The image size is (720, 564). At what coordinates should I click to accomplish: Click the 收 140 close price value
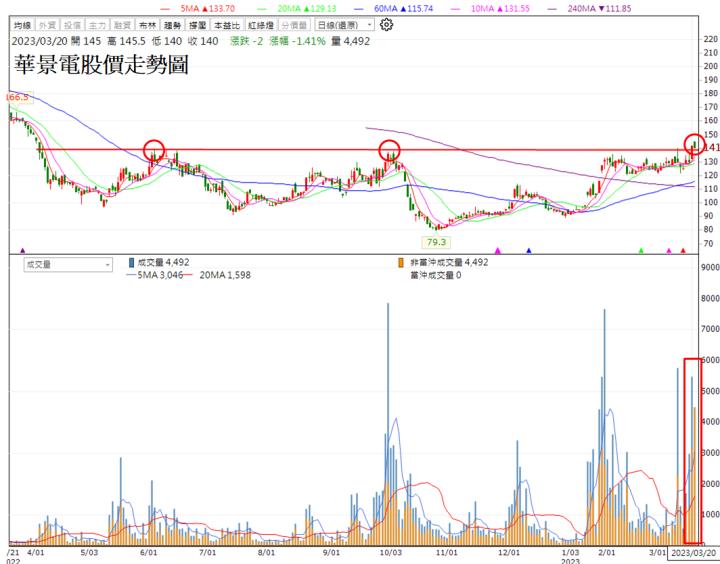click(203, 41)
